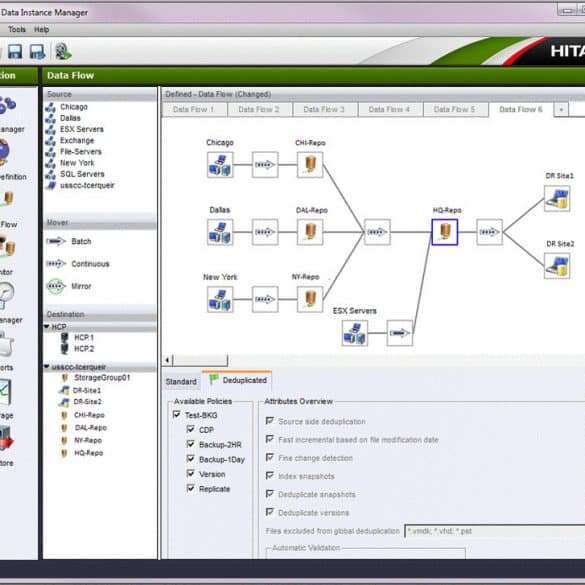Click the excluded files input field
The width and height of the screenshot is (585, 585).
click(495, 531)
